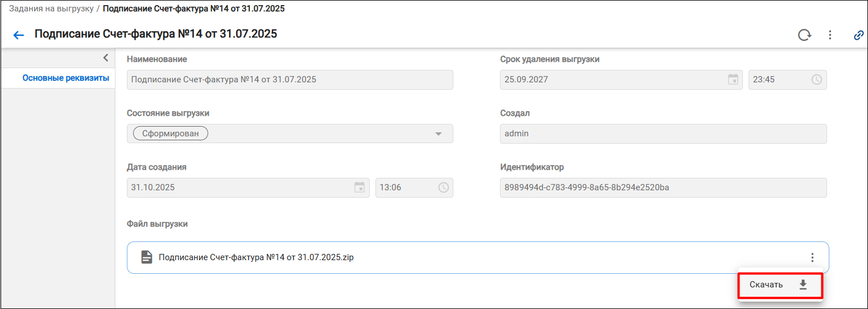Choose Скачать from the context menu
868x309 pixels.
pyautogui.click(x=780, y=285)
